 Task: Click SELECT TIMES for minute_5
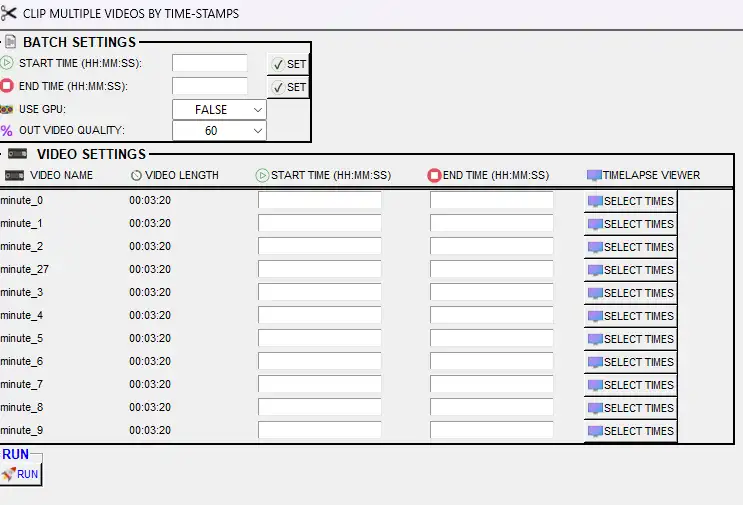click(x=631, y=339)
